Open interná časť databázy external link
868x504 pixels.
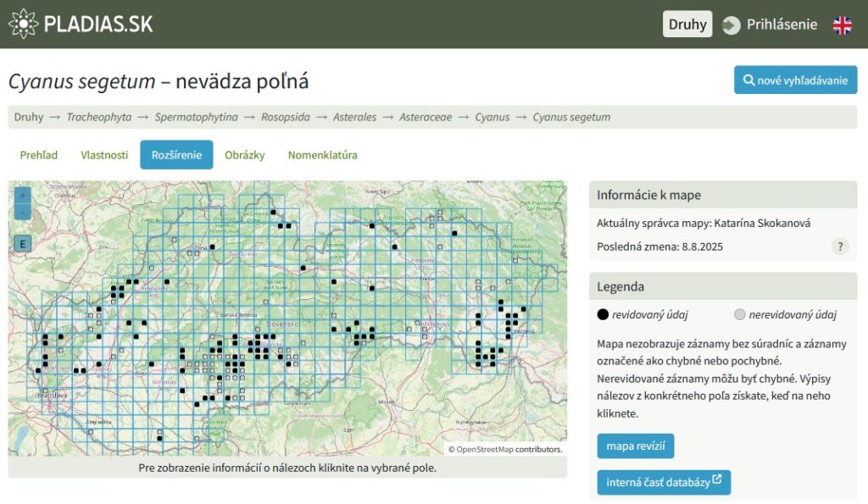pos(663,483)
